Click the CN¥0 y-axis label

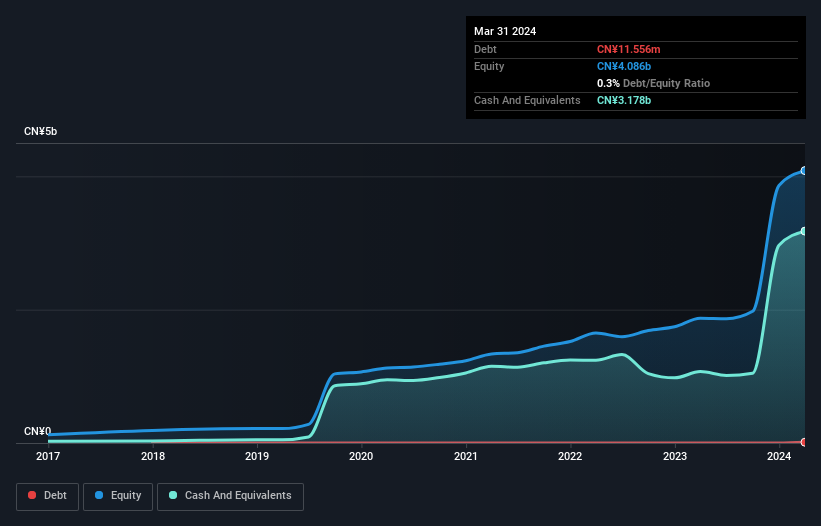[x=38, y=431]
